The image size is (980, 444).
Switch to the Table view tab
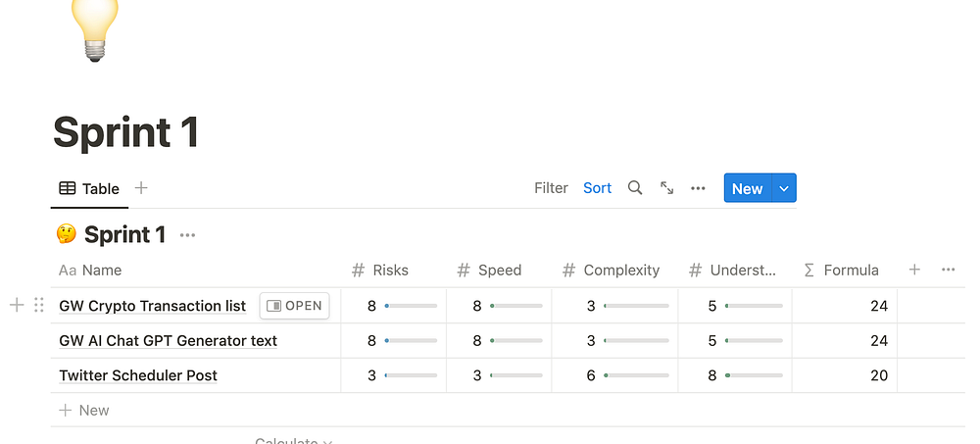89,188
